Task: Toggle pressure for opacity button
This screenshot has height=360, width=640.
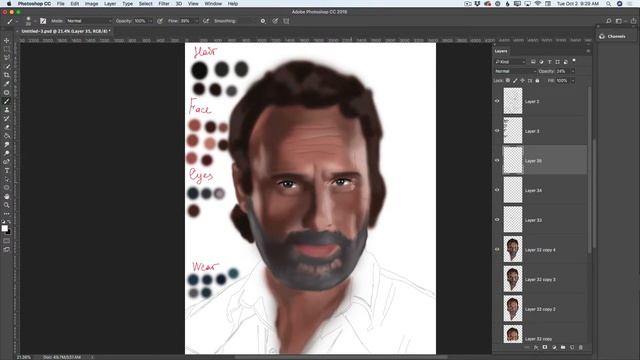Action: (160, 21)
